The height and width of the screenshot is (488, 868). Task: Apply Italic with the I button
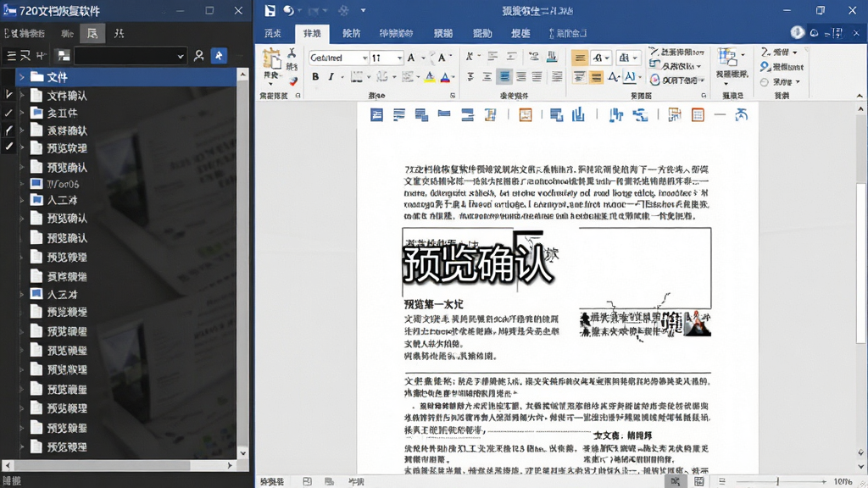coord(331,77)
